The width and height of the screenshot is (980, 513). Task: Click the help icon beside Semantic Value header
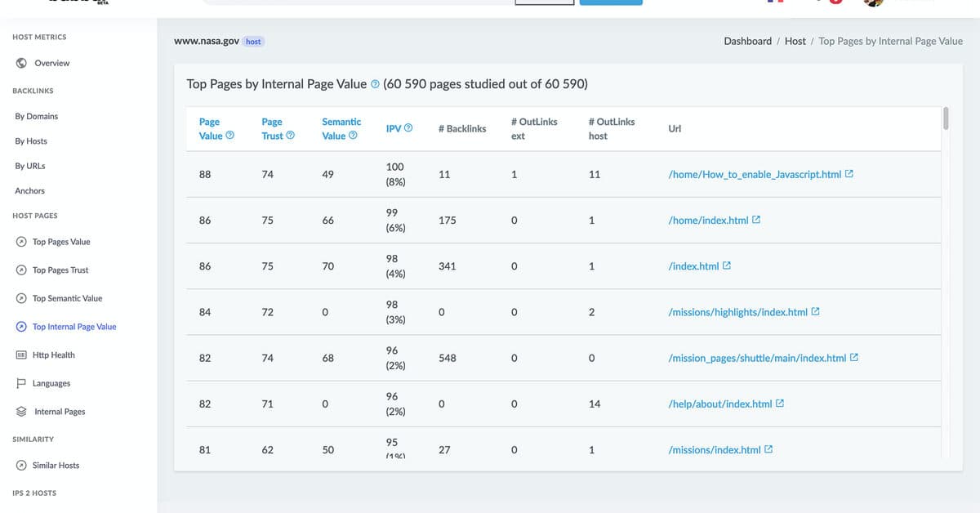coord(353,136)
